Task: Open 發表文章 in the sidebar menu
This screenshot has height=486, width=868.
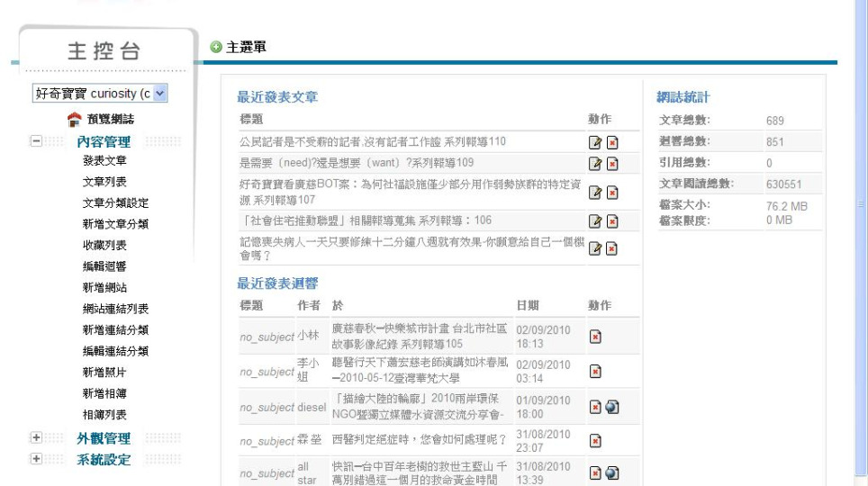Action: 104,161
